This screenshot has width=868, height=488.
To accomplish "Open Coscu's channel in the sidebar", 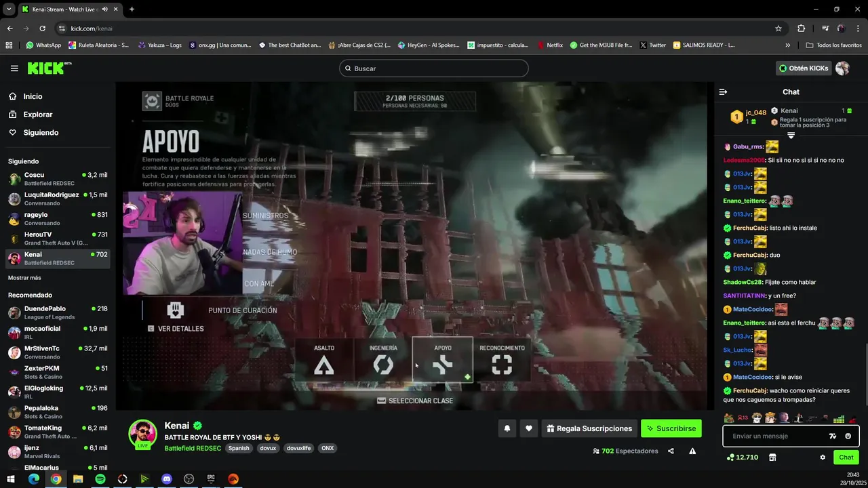I will (58, 179).
